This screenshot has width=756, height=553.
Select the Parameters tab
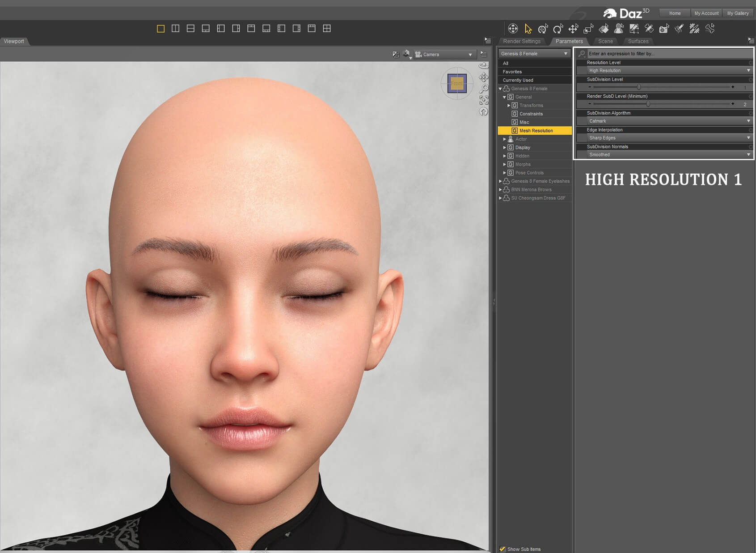[569, 41]
